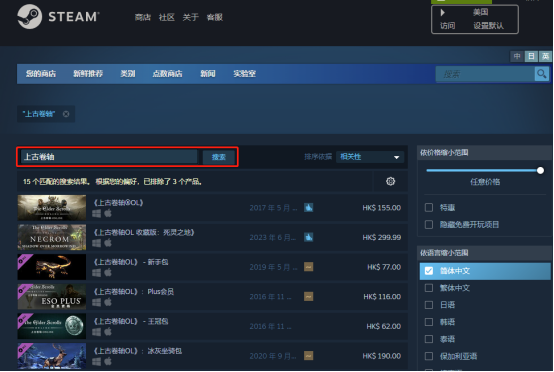Click review icon on Plus会员 row

click(308, 296)
